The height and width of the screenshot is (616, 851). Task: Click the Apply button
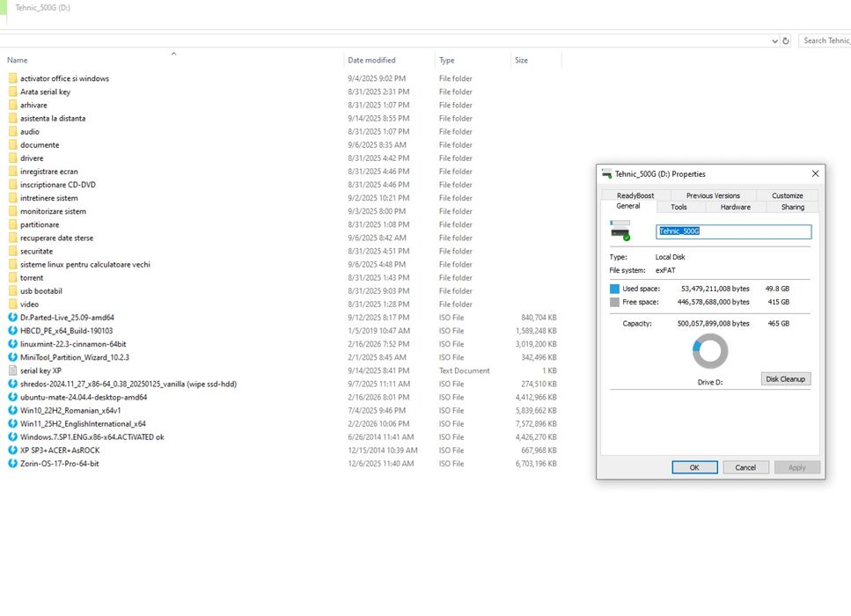pyautogui.click(x=797, y=467)
